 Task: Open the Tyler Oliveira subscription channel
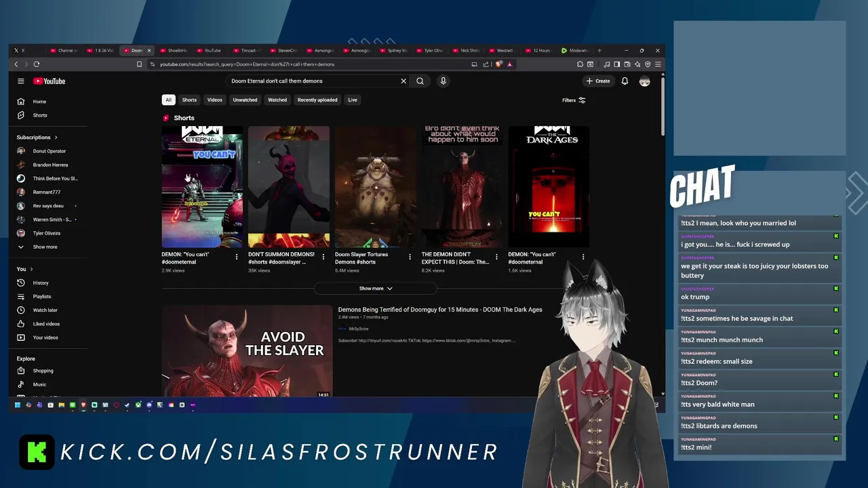48,233
